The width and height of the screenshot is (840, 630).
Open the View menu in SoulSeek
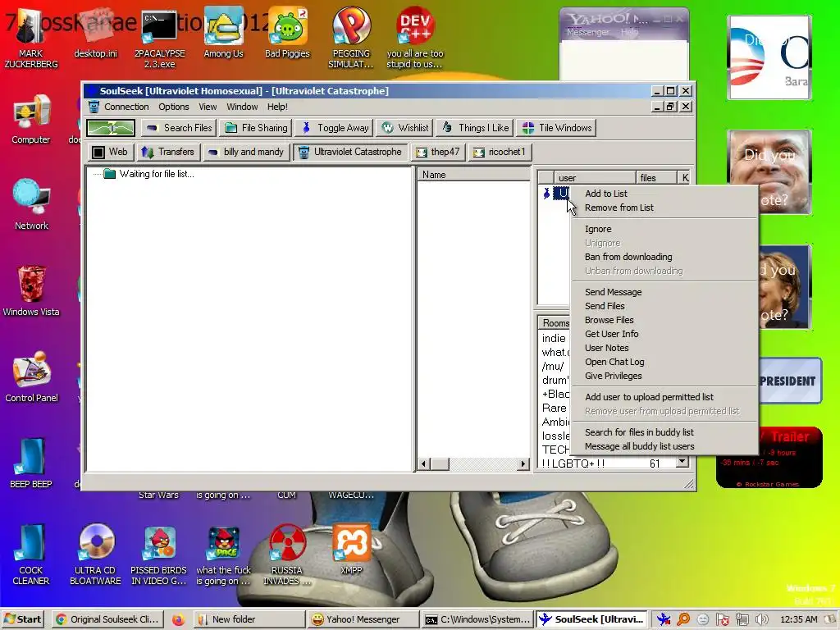[208, 107]
